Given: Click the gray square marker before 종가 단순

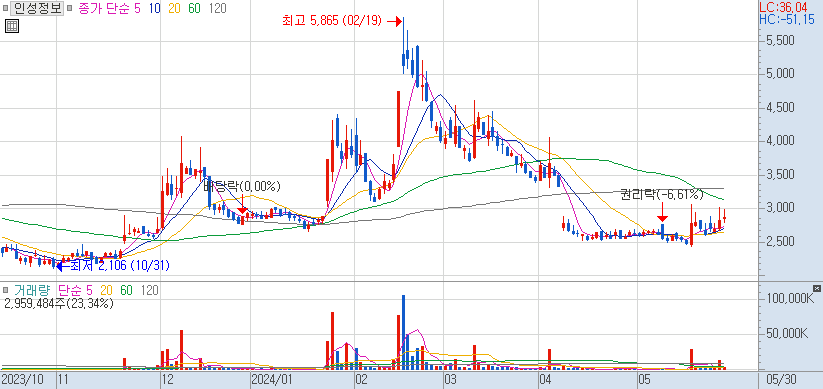Looking at the screenshot, I should (x=70, y=8).
